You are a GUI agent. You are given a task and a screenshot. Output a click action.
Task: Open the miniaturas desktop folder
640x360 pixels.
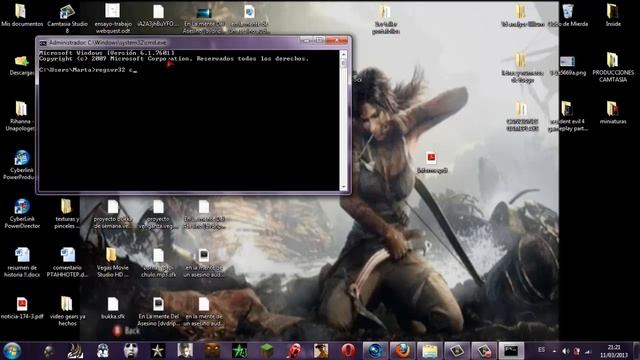point(613,113)
